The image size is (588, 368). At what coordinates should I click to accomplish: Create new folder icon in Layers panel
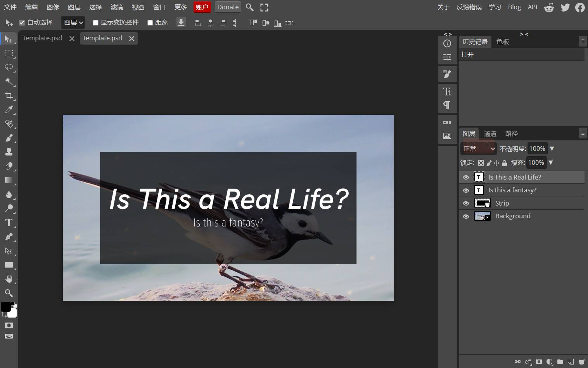tap(560, 361)
